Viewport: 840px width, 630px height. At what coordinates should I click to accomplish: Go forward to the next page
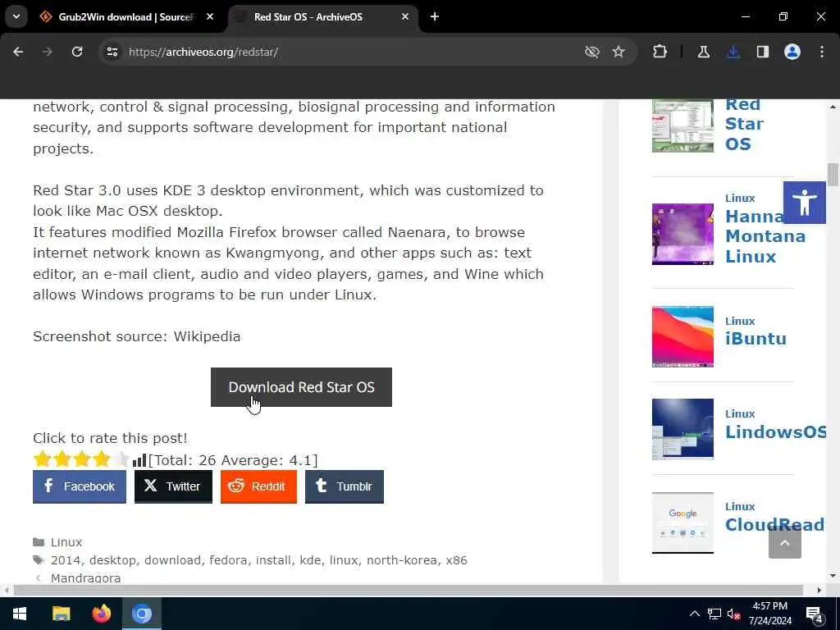pos(48,52)
